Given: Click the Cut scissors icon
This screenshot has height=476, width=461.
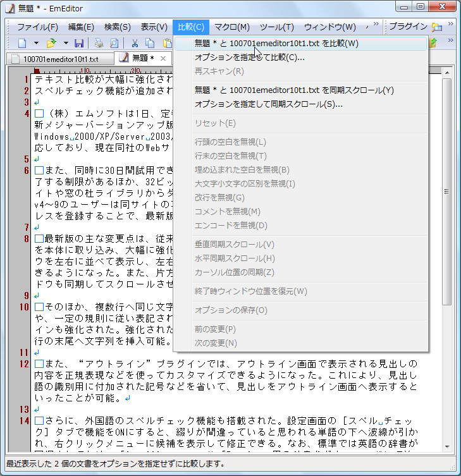Looking at the screenshot, I should point(135,43).
